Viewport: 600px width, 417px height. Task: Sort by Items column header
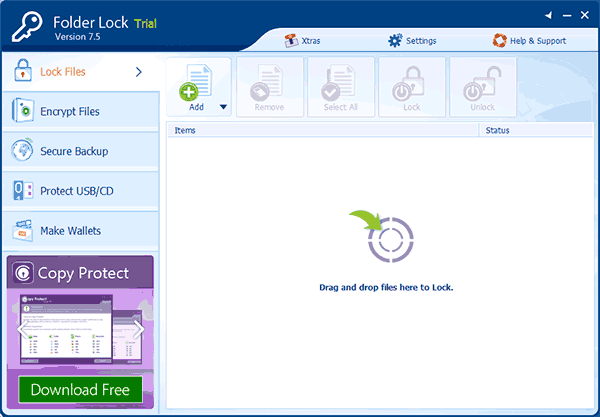point(323,130)
